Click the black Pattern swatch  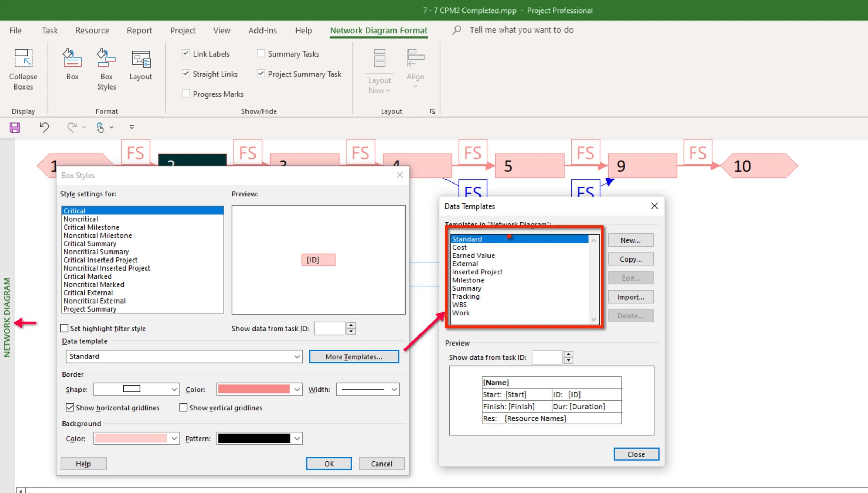tap(254, 439)
